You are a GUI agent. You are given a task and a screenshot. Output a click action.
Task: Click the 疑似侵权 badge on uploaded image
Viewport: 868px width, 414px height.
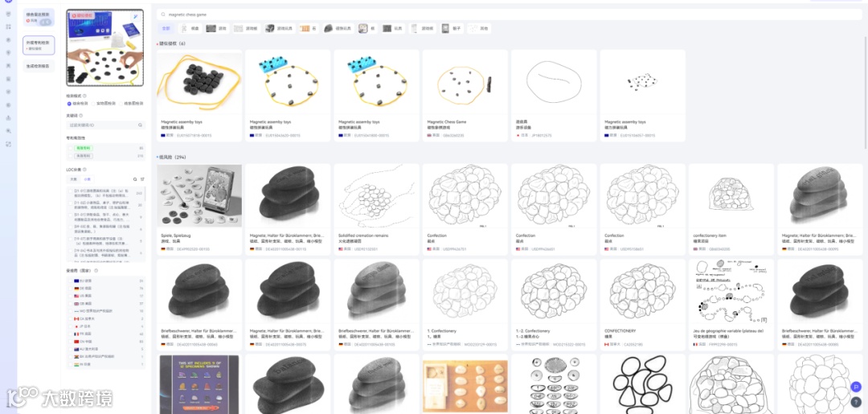click(x=81, y=15)
